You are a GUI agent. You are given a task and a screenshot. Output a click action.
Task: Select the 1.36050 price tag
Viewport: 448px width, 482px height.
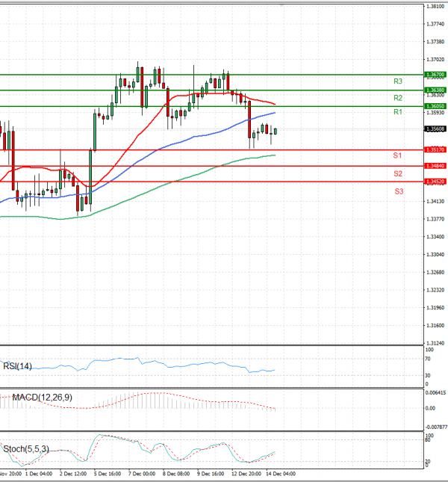click(x=435, y=106)
